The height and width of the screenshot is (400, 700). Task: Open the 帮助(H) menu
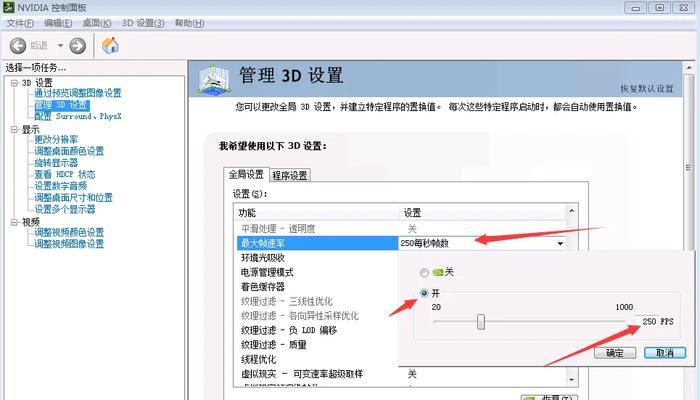coord(190,23)
